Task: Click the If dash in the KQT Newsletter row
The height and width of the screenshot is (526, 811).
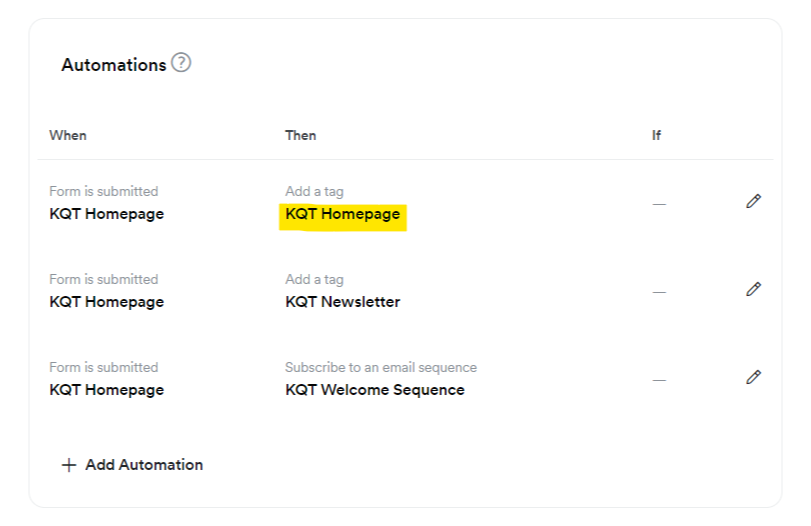Action: pos(659,292)
